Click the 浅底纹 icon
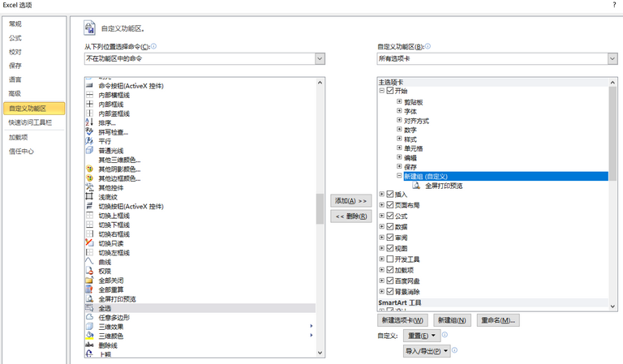Viewport: 623px width, 364px height. [x=89, y=197]
